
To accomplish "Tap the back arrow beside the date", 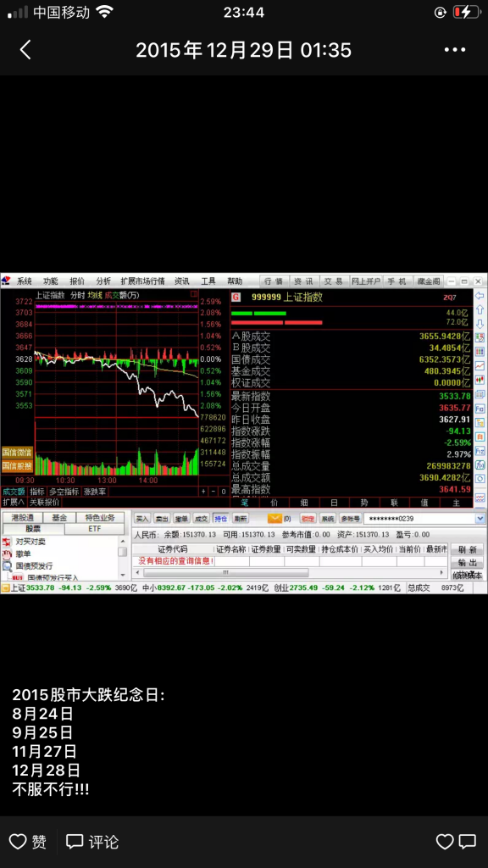I will coord(25,50).
